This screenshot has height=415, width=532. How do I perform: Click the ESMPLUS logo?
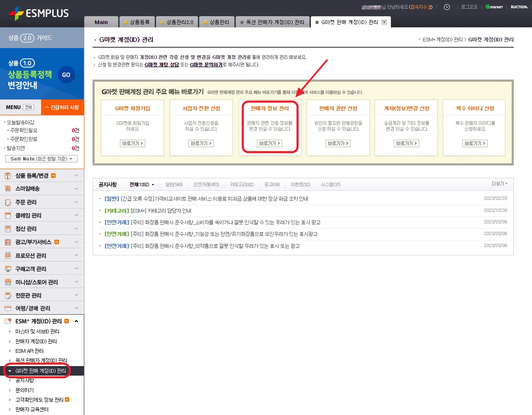click(39, 13)
